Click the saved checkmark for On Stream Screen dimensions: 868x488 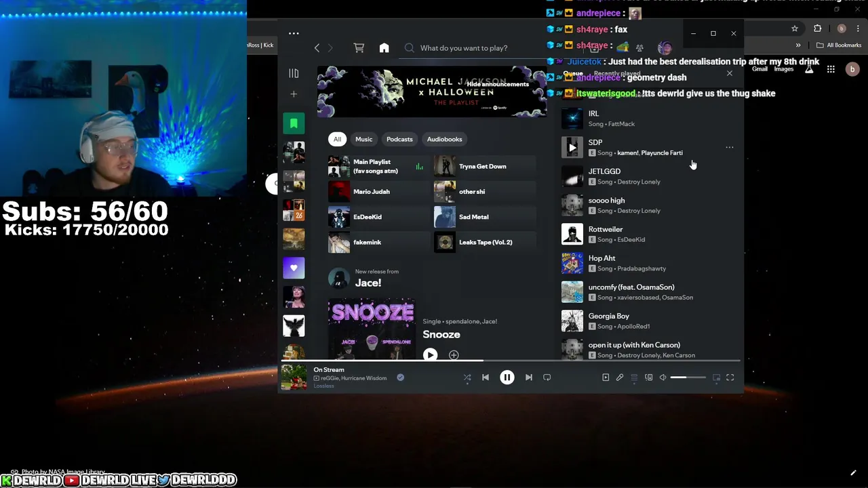[400, 378]
